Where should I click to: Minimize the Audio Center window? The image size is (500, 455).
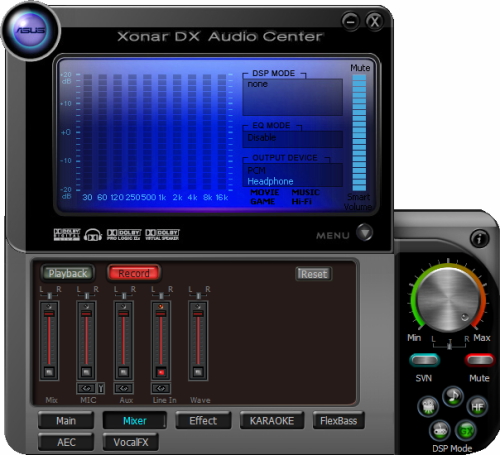350,22
